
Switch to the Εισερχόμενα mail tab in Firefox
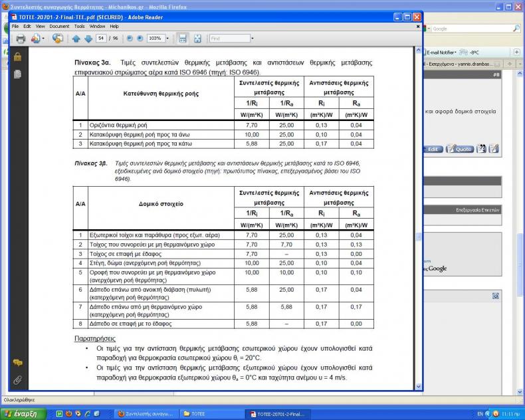pos(463,64)
